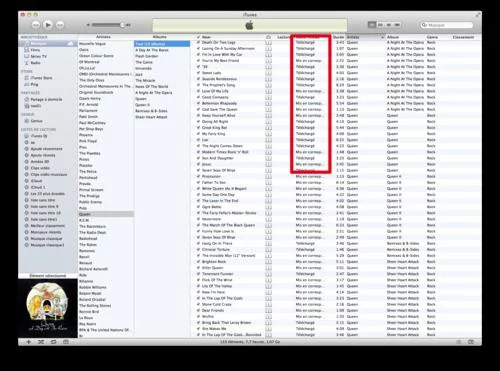Uncheck the Keep Yourself Alive checkbox

(x=198, y=115)
